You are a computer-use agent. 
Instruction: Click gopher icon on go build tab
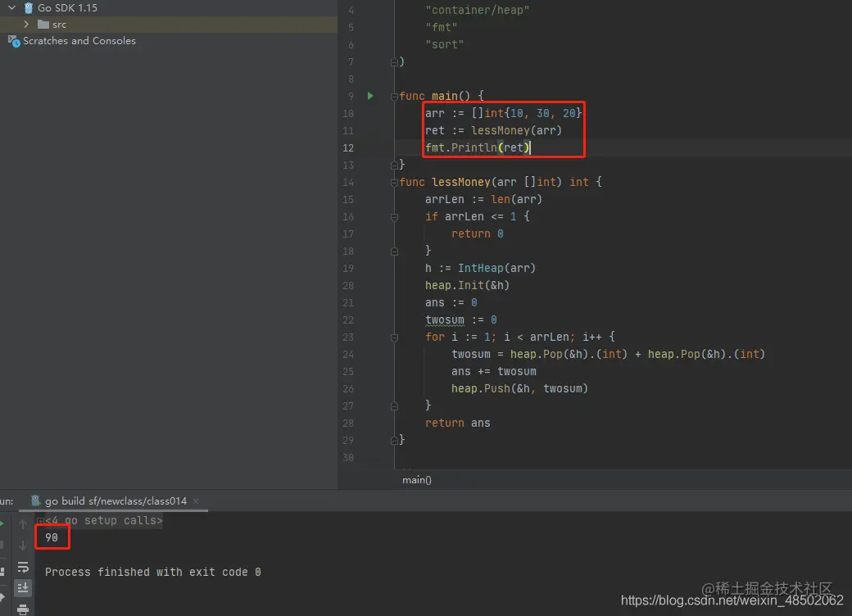pyautogui.click(x=36, y=500)
